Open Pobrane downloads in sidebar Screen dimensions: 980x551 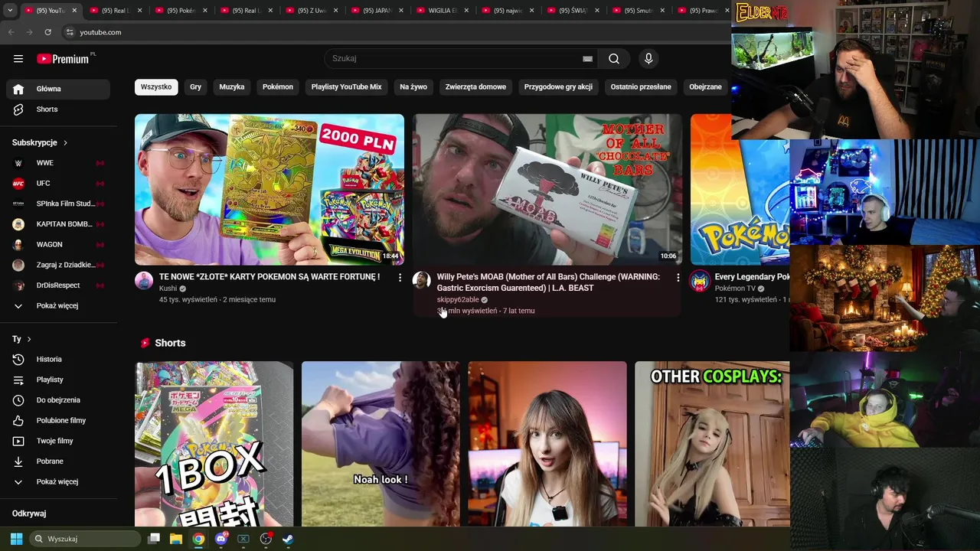58,461
